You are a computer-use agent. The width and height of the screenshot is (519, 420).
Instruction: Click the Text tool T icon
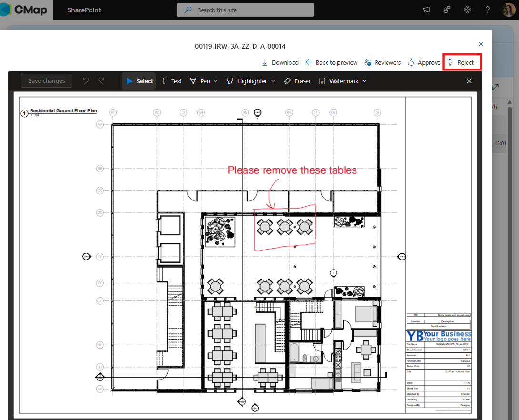164,81
